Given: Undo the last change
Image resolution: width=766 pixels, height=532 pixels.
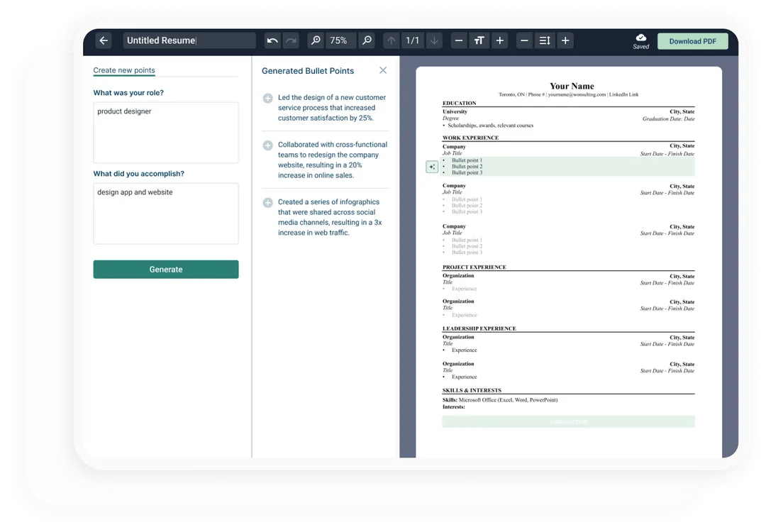Looking at the screenshot, I should [272, 40].
